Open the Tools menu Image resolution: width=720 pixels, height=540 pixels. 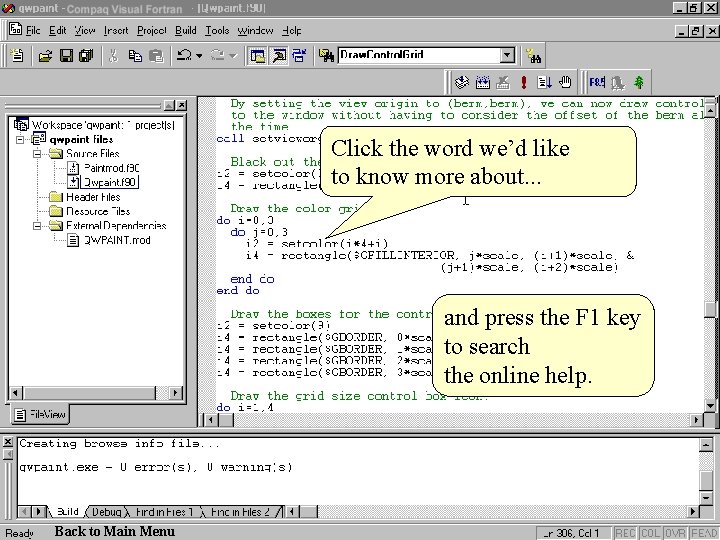(217, 31)
